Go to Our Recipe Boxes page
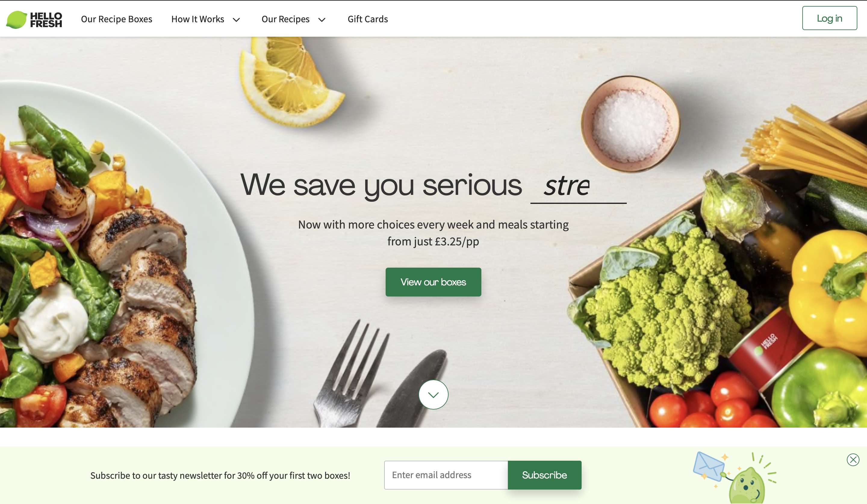 tap(117, 19)
